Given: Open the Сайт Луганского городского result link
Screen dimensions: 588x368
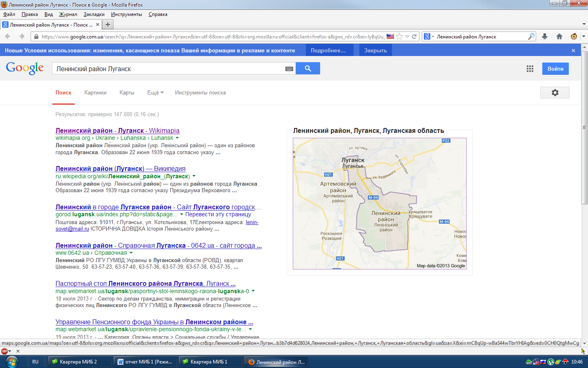Looking at the screenshot, I should tap(158, 207).
